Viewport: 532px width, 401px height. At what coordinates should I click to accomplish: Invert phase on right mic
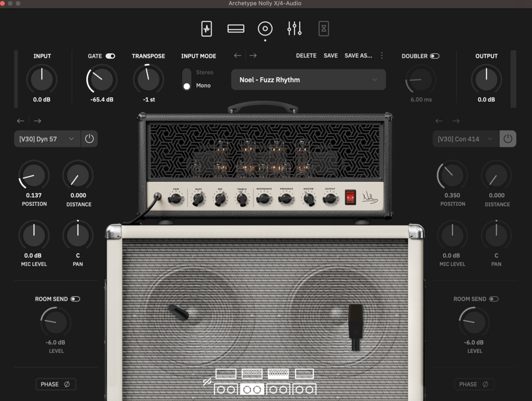[474, 385]
